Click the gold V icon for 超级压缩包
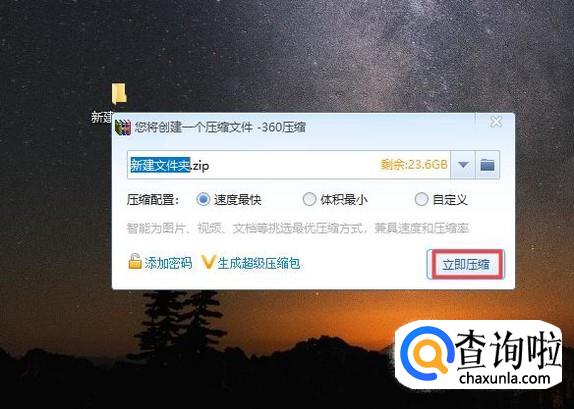Screen dimensions: 574x409 (x=208, y=262)
